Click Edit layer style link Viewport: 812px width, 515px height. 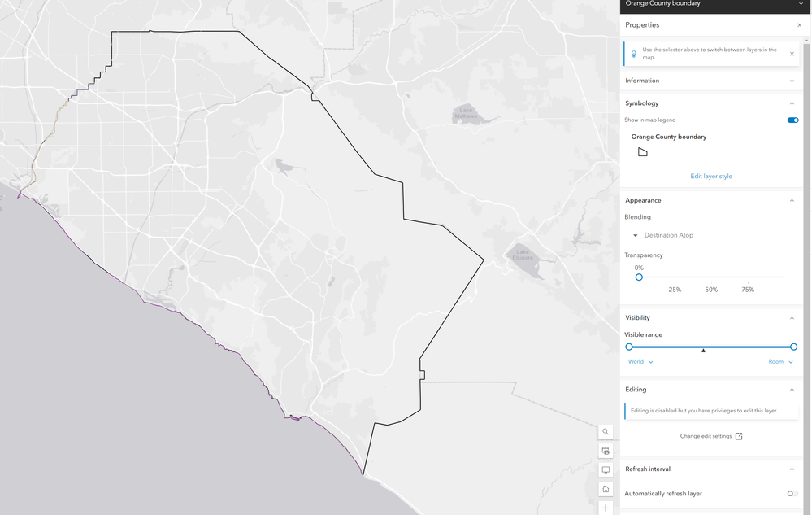point(711,177)
